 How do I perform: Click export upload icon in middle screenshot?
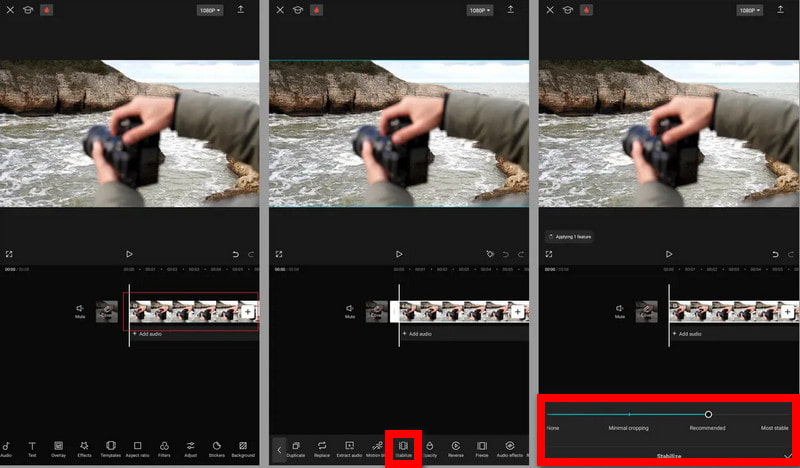(x=510, y=10)
